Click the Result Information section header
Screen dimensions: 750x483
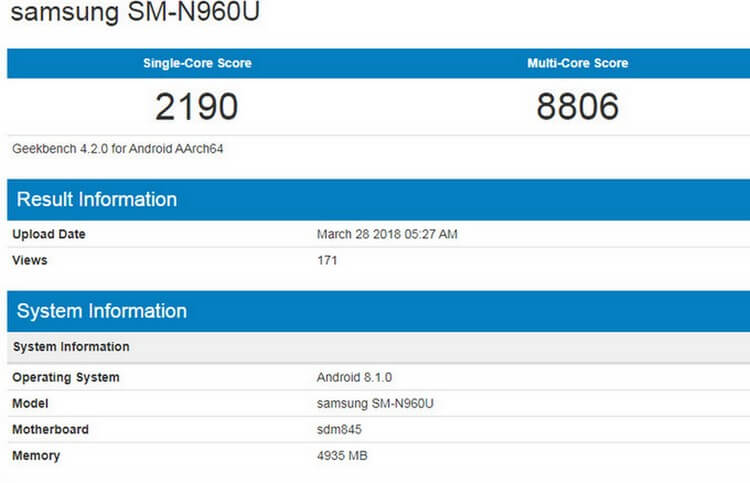point(97,199)
